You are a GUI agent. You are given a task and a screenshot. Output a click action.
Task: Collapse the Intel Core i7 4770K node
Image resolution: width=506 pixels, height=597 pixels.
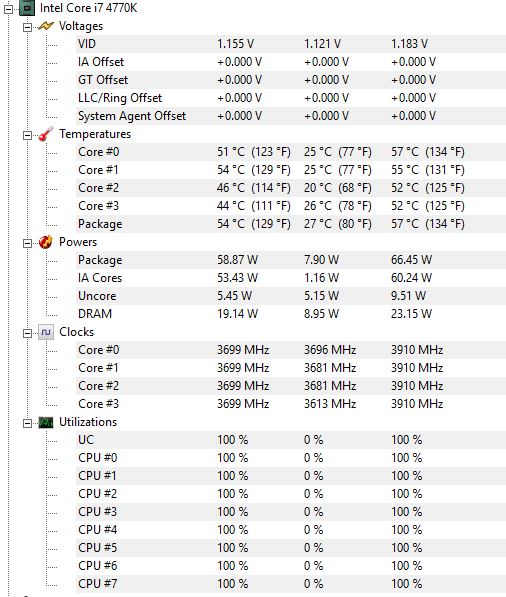[8, 9]
